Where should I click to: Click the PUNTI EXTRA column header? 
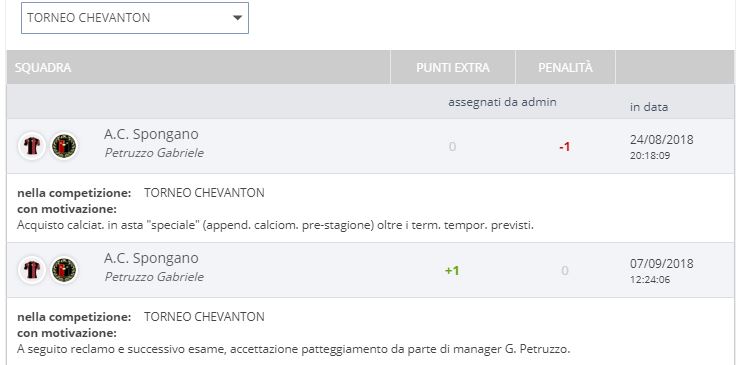coord(453,68)
